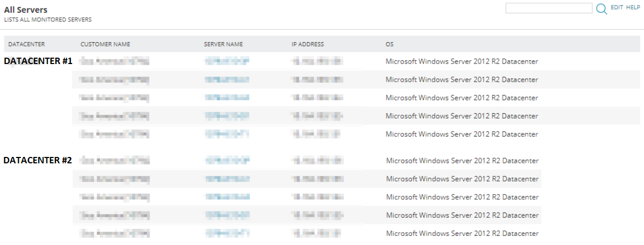Click the IP ADDRESS column header

click(308, 44)
